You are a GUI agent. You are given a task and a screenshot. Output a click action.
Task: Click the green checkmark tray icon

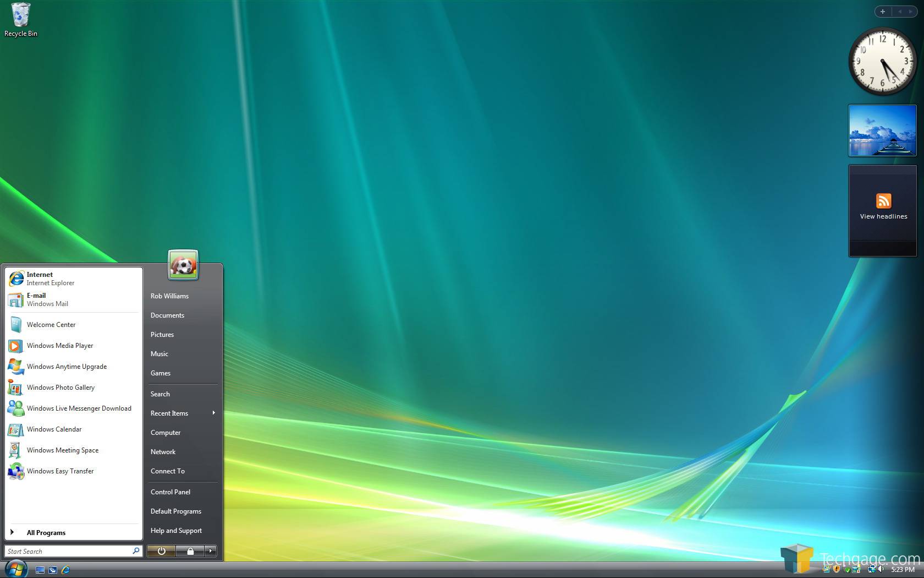(848, 570)
